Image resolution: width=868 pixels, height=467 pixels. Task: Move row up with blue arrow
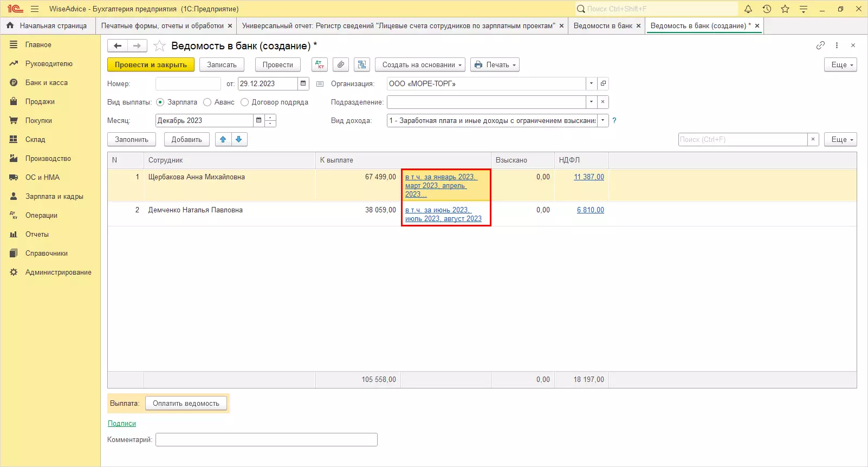(x=223, y=140)
